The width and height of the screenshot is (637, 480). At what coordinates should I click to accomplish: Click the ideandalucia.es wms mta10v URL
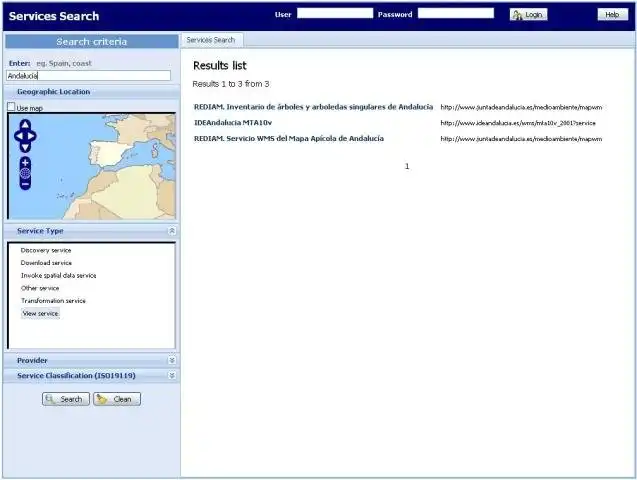[x=518, y=123]
